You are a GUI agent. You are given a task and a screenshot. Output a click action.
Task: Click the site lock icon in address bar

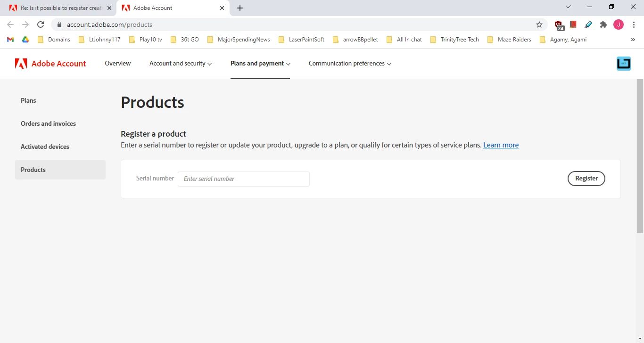[59, 24]
